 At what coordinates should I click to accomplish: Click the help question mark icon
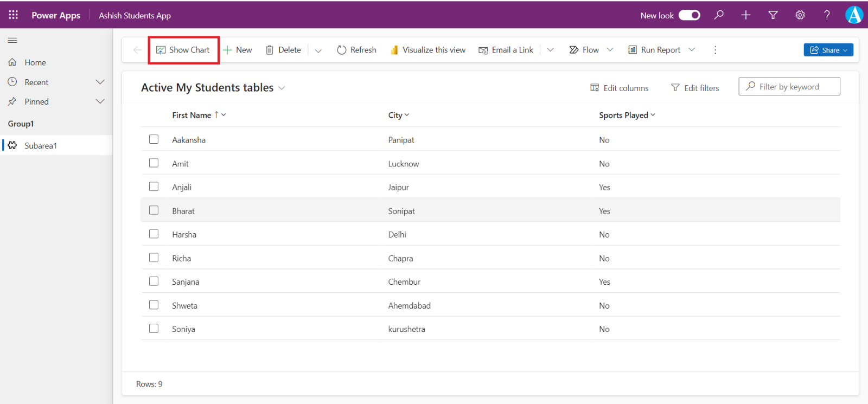point(827,15)
